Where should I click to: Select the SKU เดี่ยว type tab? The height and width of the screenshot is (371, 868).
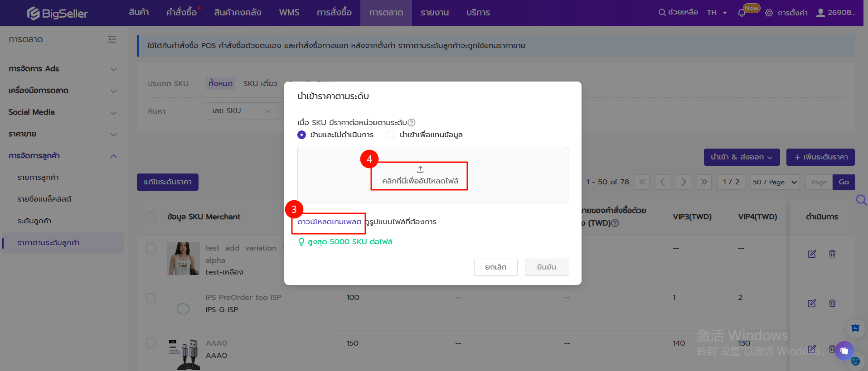260,83
